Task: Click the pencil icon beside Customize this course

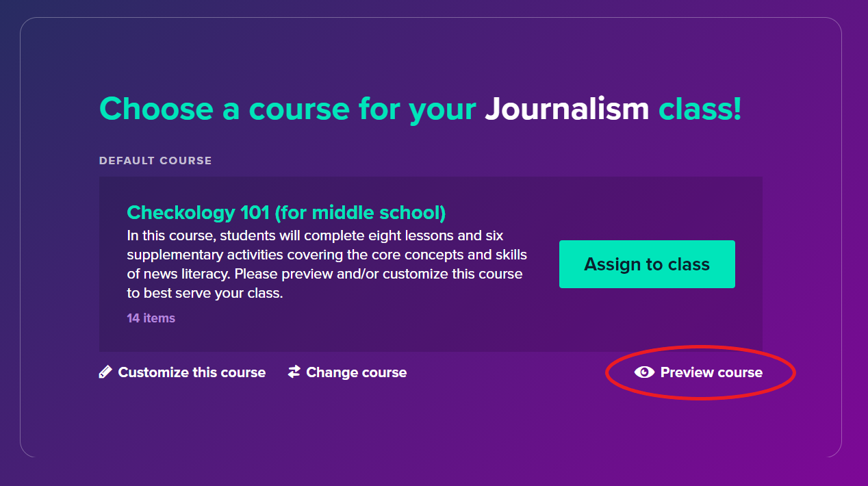Action: [x=105, y=372]
